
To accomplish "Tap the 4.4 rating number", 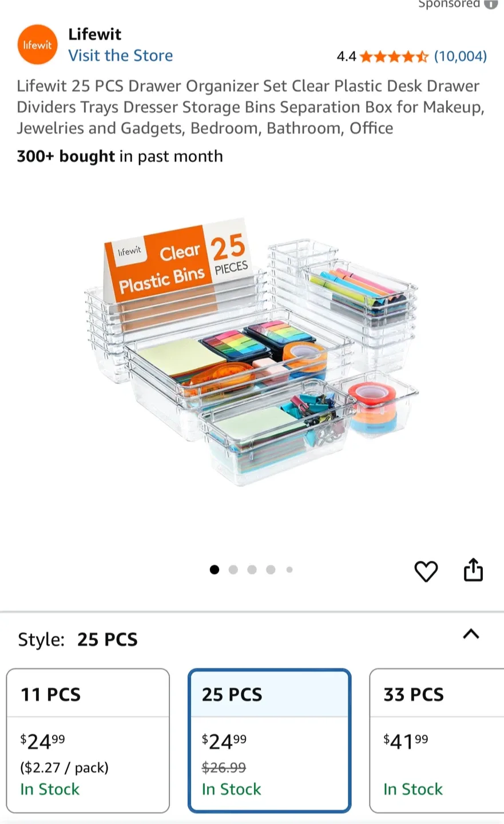I will tap(346, 56).
